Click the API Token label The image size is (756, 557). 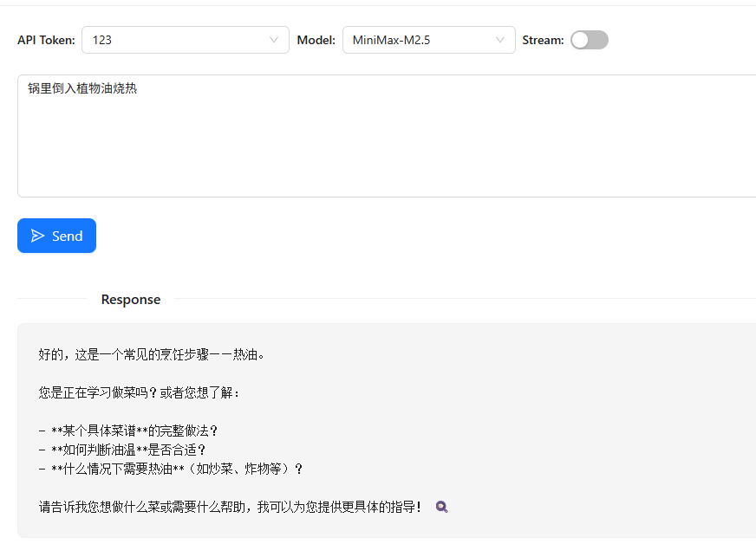[46, 40]
